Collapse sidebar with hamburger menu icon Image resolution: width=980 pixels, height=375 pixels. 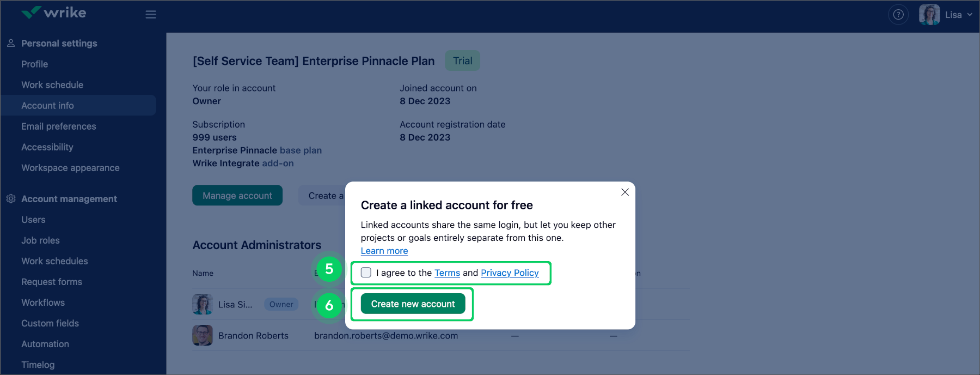151,15
